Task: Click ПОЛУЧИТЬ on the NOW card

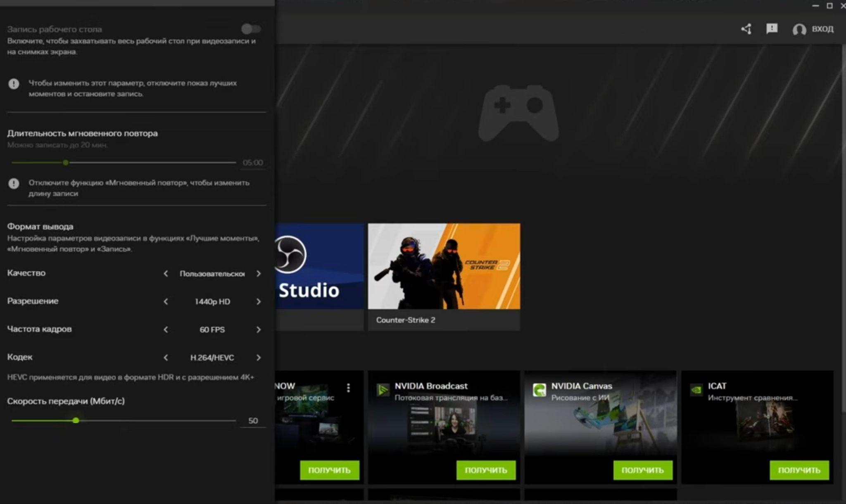Action: click(330, 470)
